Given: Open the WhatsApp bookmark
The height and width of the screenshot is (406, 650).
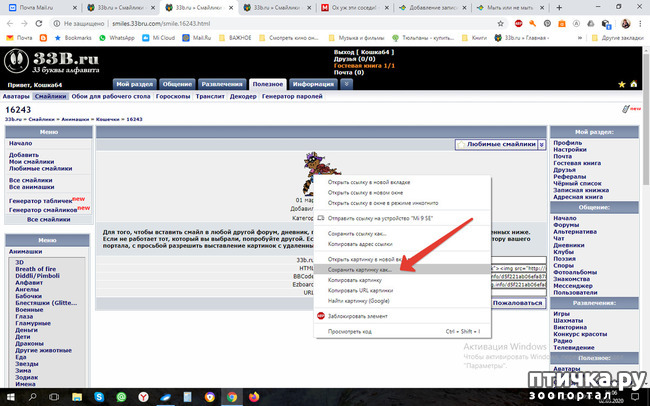Looking at the screenshot, I should (117, 38).
